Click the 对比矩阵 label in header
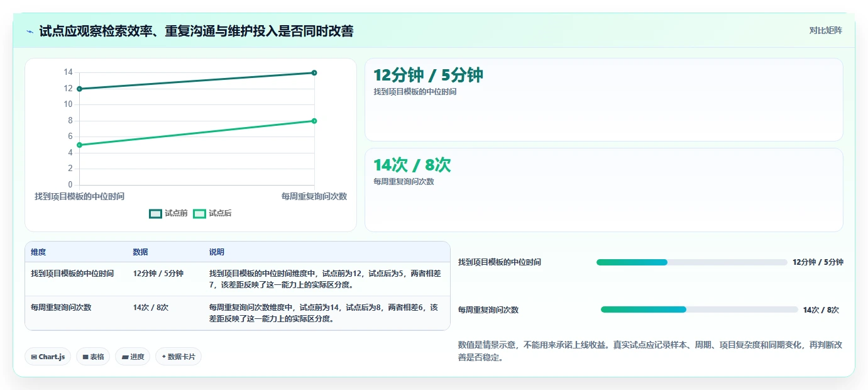Image resolution: width=868 pixels, height=390 pixels. pyautogui.click(x=825, y=30)
